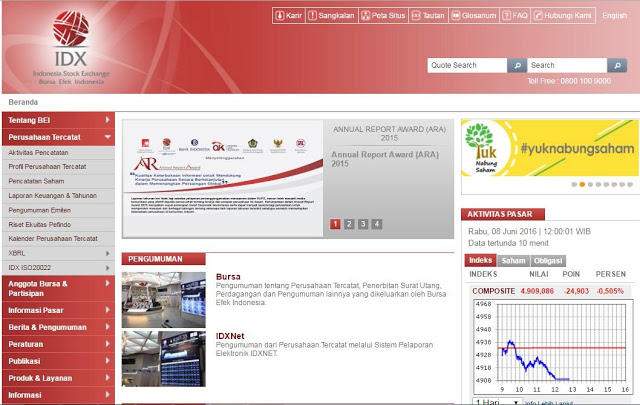
Task: Click the -0,505% percent value
Action: click(610, 291)
